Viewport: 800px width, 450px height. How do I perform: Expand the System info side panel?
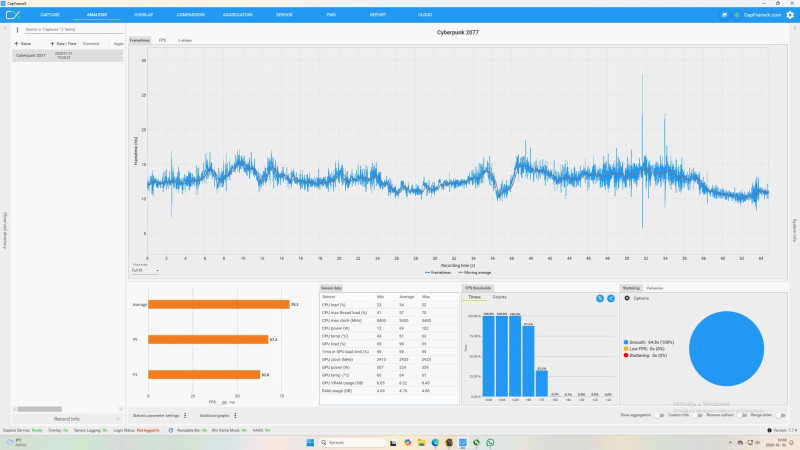pyautogui.click(x=794, y=231)
